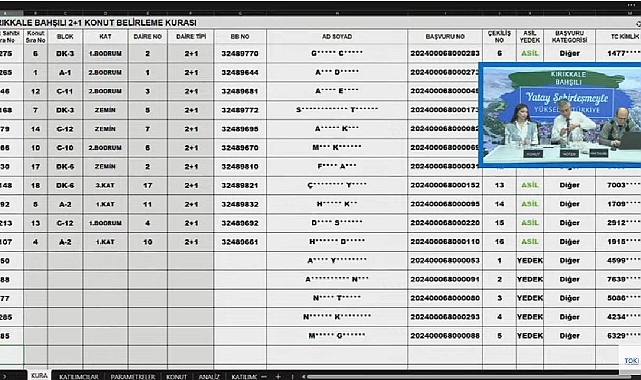The height and width of the screenshot is (380, 641).
Task: Select the A-1 block cell
Action: click(x=65, y=72)
